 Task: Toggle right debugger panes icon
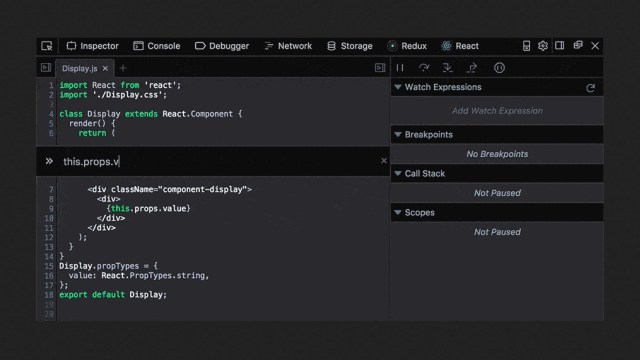point(380,68)
